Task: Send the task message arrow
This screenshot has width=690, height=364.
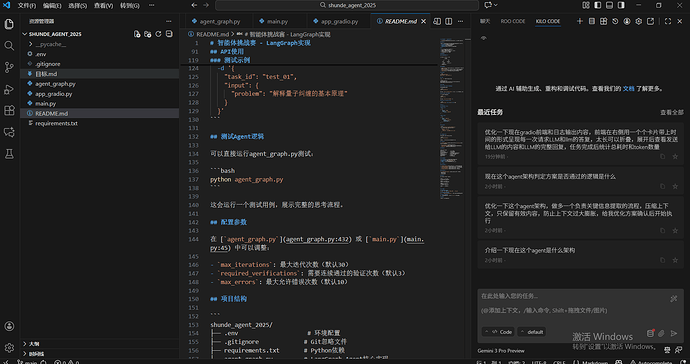Action: 674,333
